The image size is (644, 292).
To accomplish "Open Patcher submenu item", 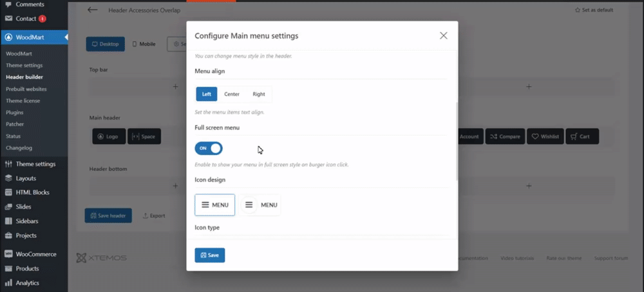I will click(15, 124).
